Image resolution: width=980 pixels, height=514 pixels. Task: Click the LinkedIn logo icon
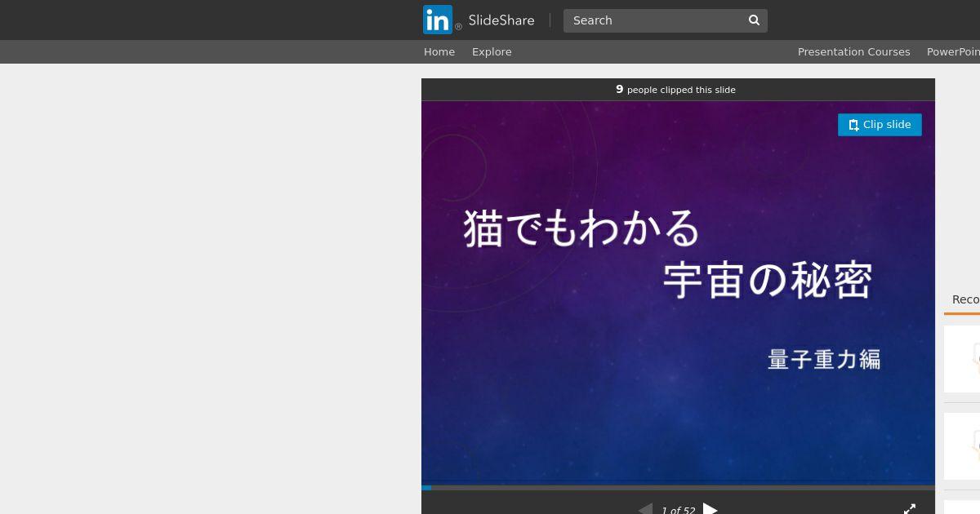coord(438,20)
